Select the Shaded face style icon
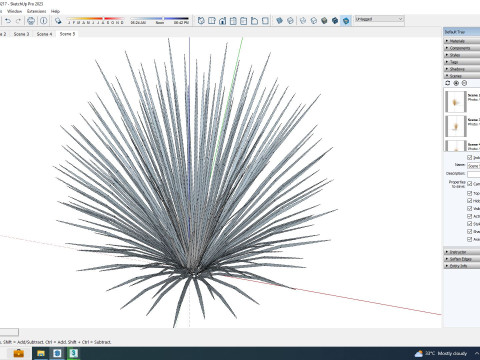The height and width of the screenshot is (360, 480). tap(324, 21)
